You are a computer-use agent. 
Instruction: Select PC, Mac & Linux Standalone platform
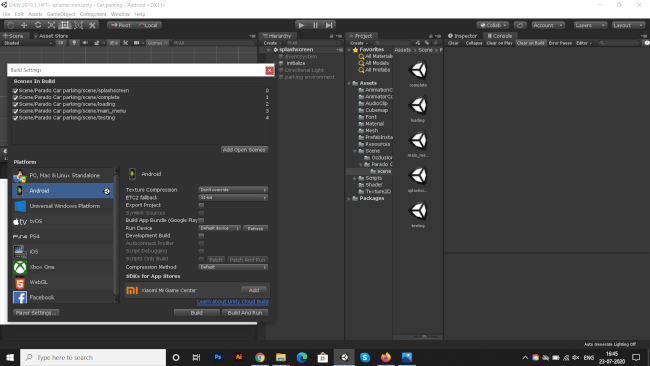[62, 175]
